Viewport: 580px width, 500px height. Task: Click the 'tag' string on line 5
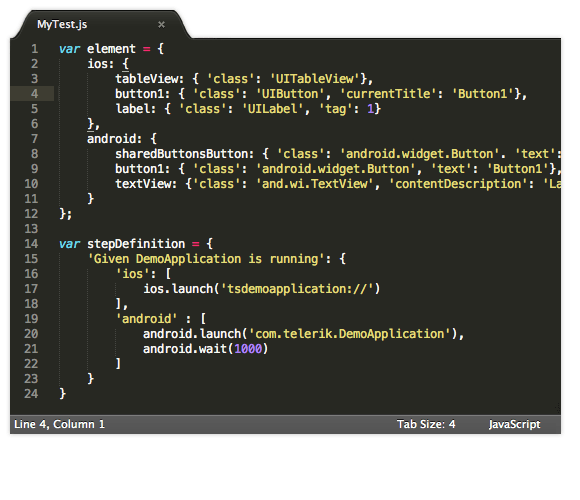335,109
